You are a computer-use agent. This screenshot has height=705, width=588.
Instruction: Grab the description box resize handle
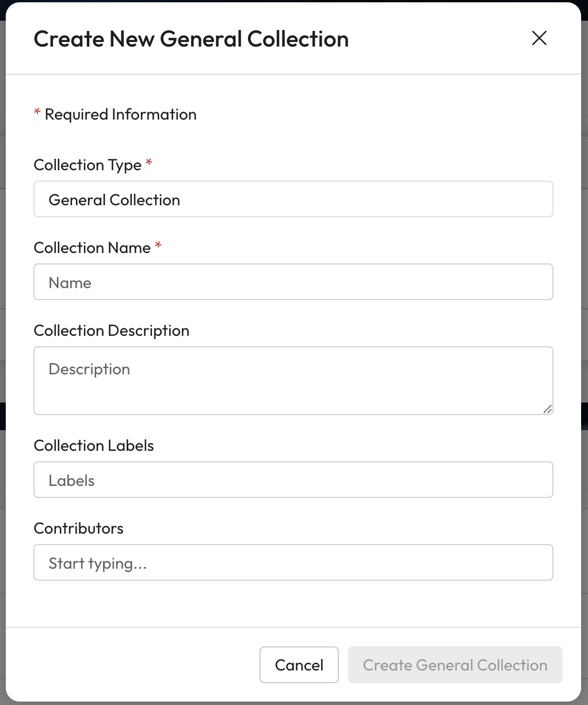click(547, 409)
